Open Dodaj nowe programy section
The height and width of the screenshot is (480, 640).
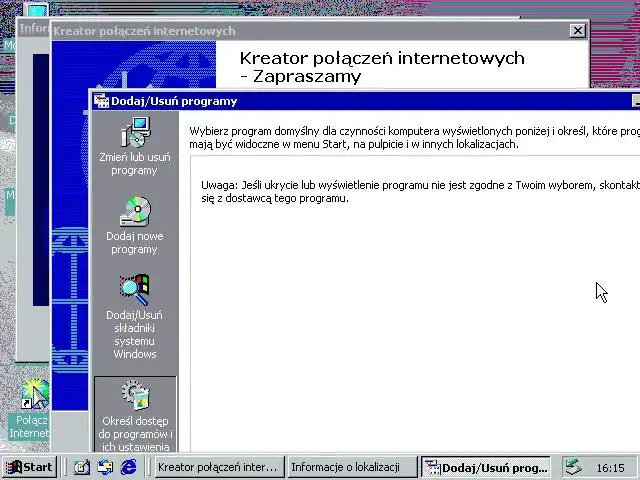135,225
